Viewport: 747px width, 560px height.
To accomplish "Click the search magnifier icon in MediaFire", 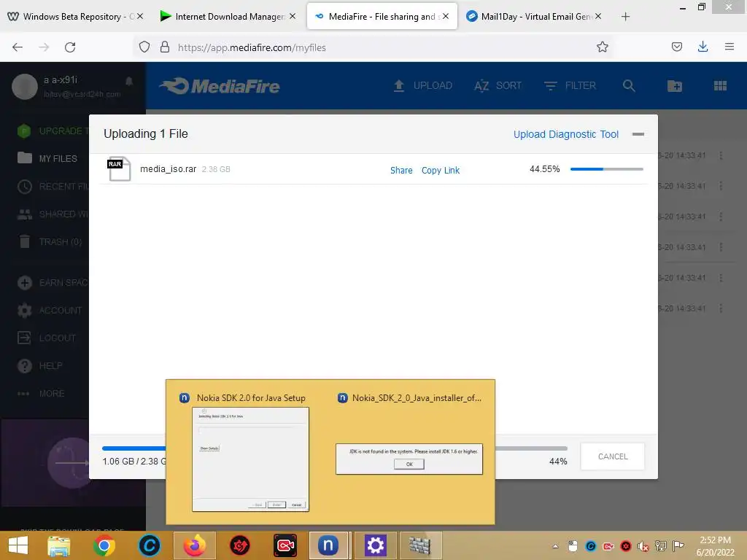I will (629, 86).
